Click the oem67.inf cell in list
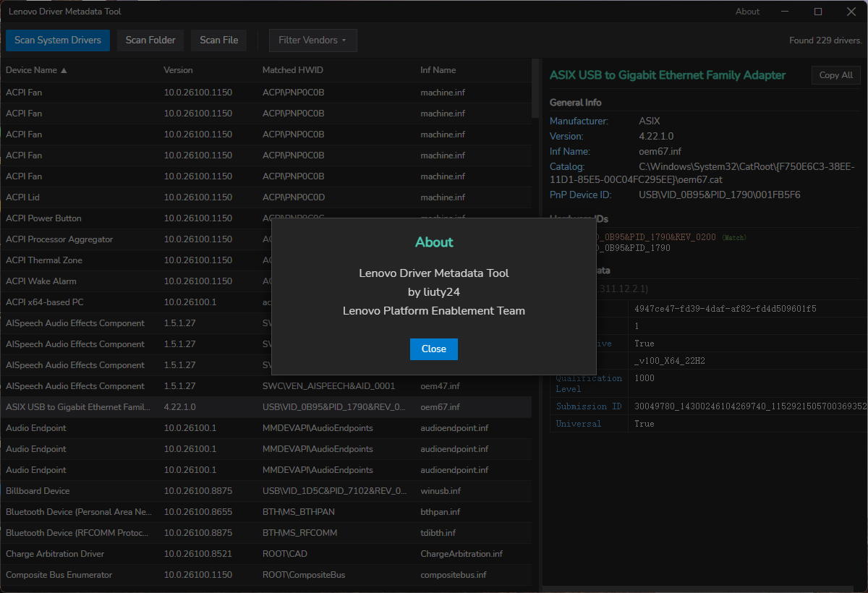The width and height of the screenshot is (868, 593). pyautogui.click(x=440, y=407)
